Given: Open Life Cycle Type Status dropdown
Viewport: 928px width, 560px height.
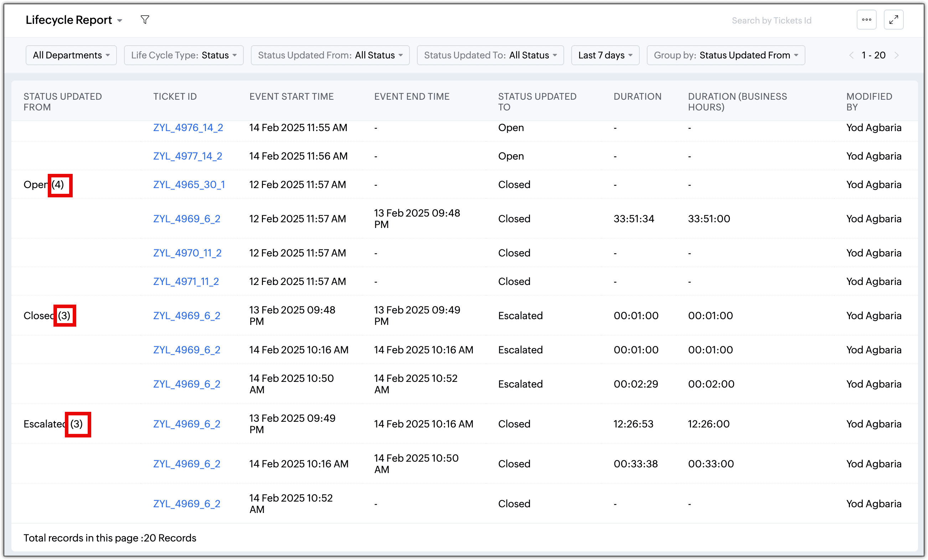Looking at the screenshot, I should [184, 55].
